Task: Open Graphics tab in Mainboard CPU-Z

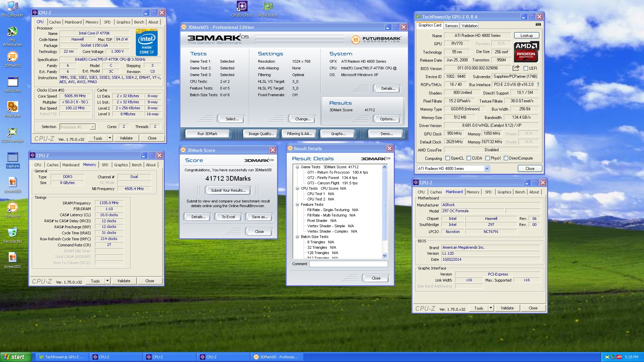Action: click(x=504, y=192)
